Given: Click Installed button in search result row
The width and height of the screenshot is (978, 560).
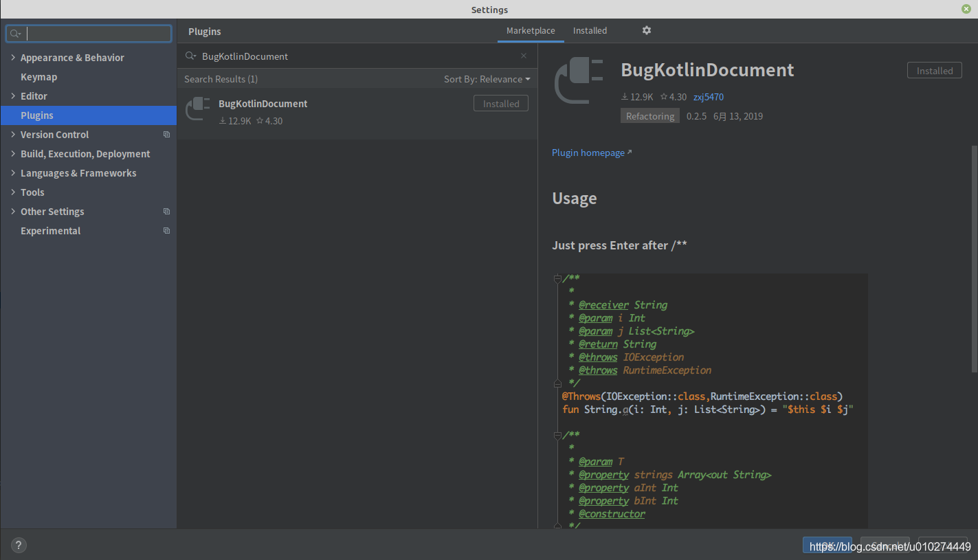Looking at the screenshot, I should coord(501,104).
